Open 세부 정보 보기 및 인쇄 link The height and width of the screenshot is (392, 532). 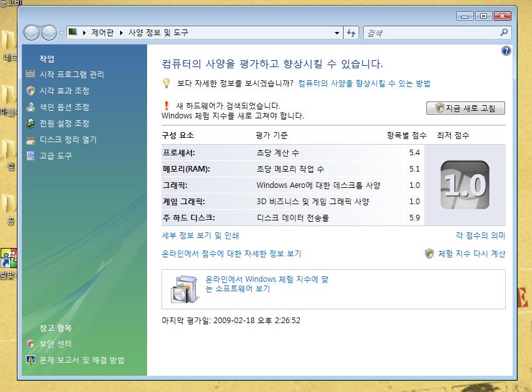(x=200, y=235)
